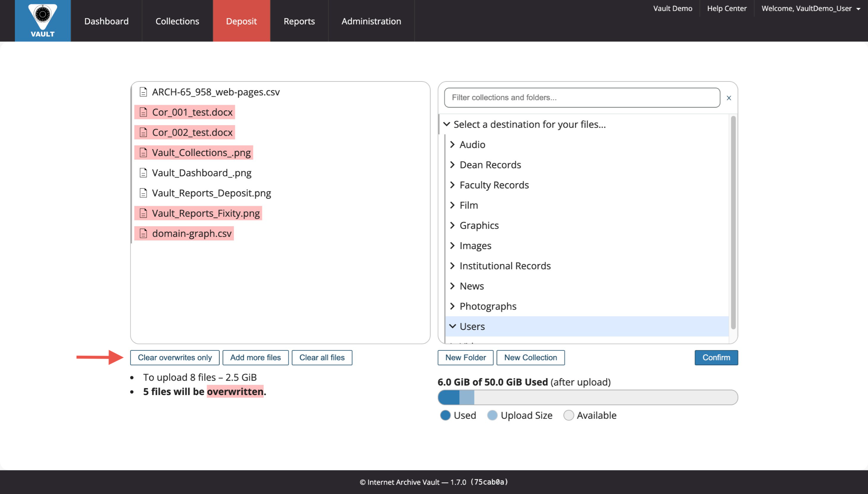The image size is (868, 494).
Task: Select Vault_Dashboard_.png file name
Action: coord(202,173)
